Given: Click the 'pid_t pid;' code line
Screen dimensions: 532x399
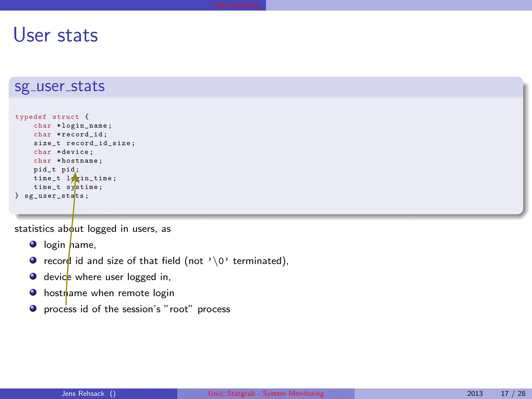Looking at the screenshot, I should [56, 170].
